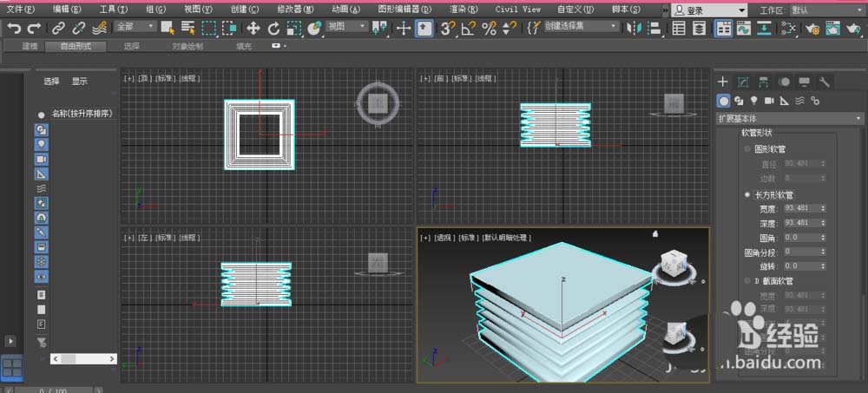Open the 修改器 menu
868x393 pixels.
pos(294,9)
